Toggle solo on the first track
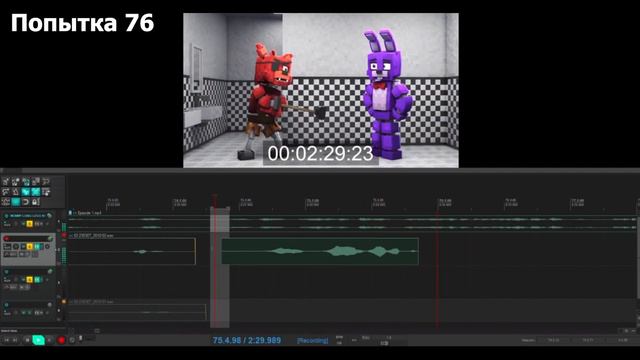Viewport: 640px width, 360px height. coord(29,224)
